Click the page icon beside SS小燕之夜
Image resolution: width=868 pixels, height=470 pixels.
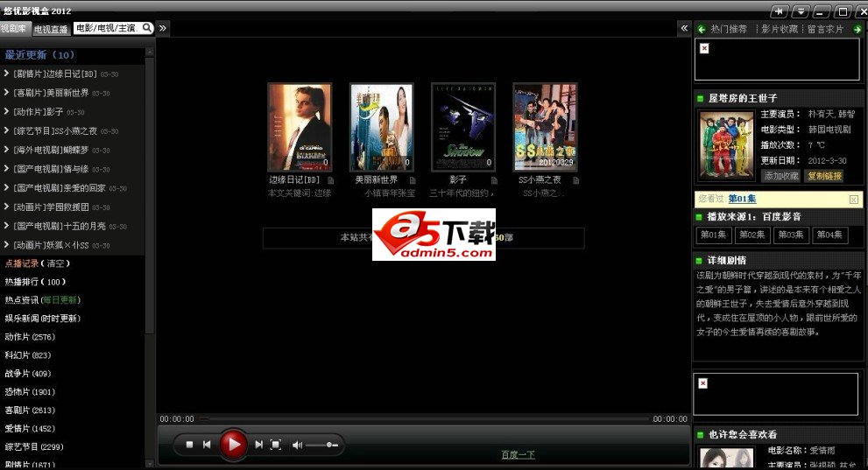[x=575, y=180]
